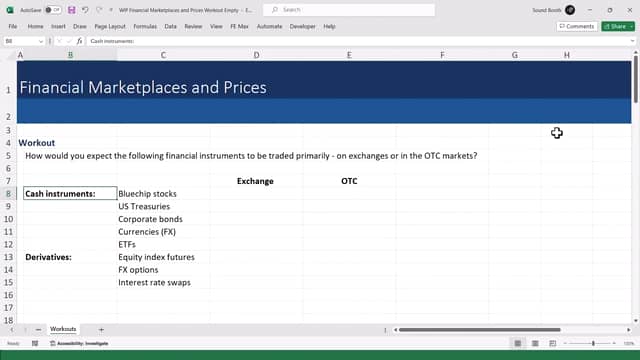Click the Comments button
The height and width of the screenshot is (360, 640).
[x=577, y=27]
